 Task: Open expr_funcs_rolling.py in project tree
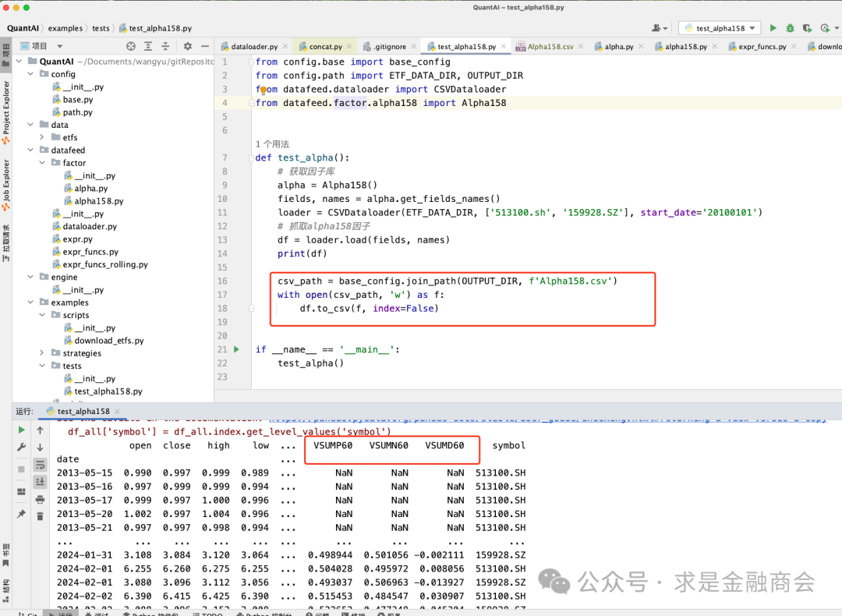coord(104,264)
